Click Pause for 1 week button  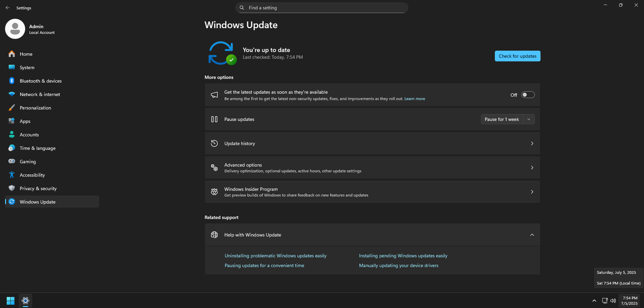pyautogui.click(x=502, y=119)
